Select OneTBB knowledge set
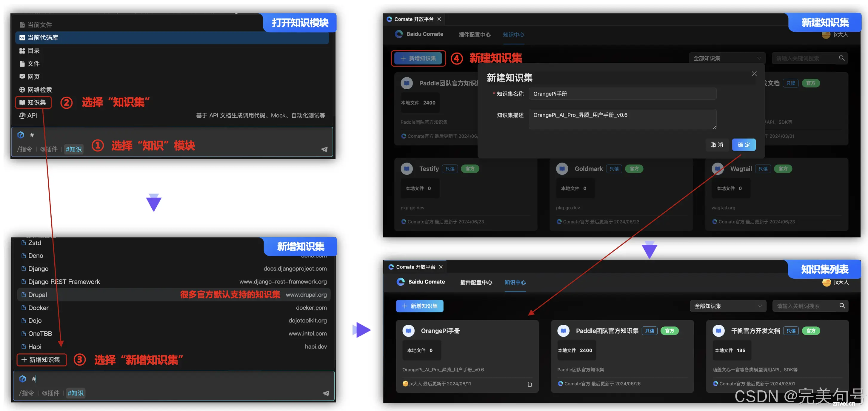This screenshot has height=411, width=868. [173, 333]
